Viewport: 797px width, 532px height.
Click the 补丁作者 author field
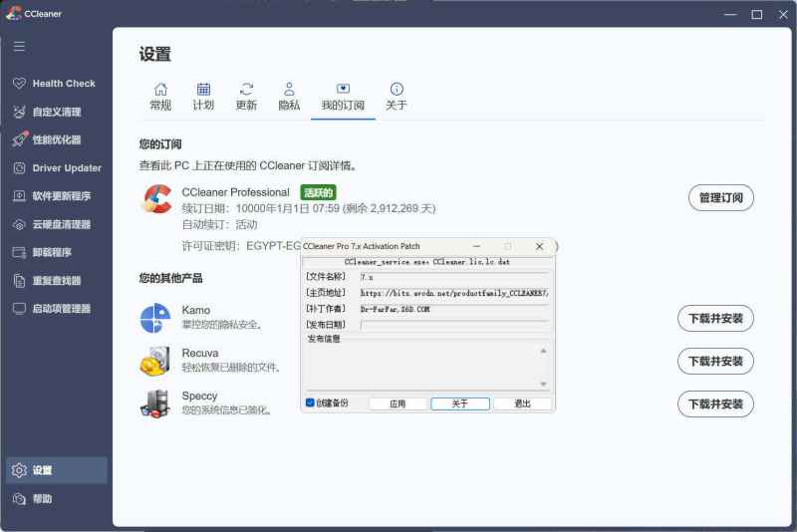point(454,309)
